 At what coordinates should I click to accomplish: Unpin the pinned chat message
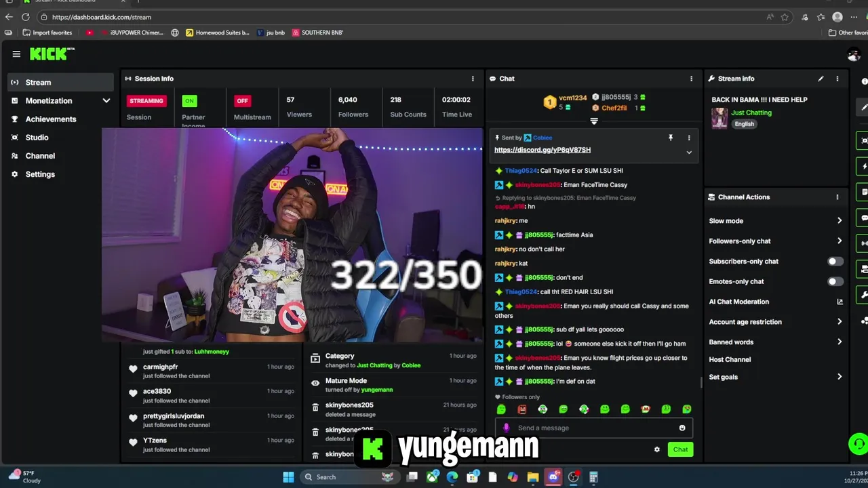pos(671,138)
